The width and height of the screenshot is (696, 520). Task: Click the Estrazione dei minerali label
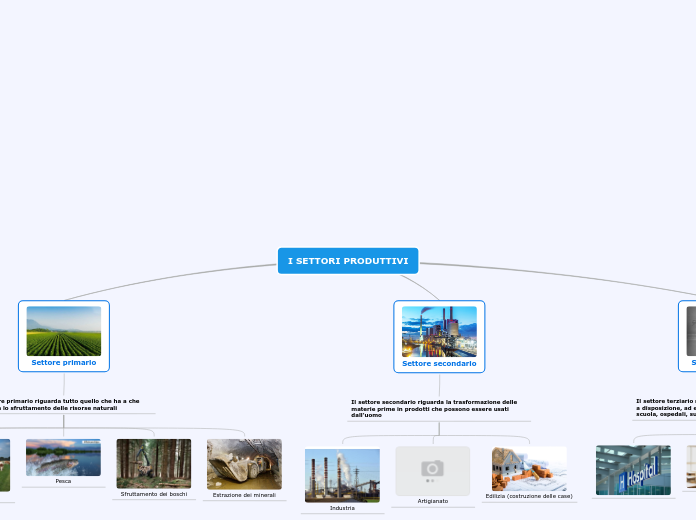(x=245, y=495)
